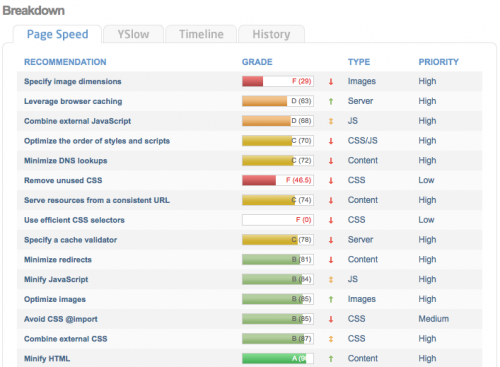500x367 pixels.
Task: Click the green up arrow for Leverage browser caching
Action: coord(331,101)
